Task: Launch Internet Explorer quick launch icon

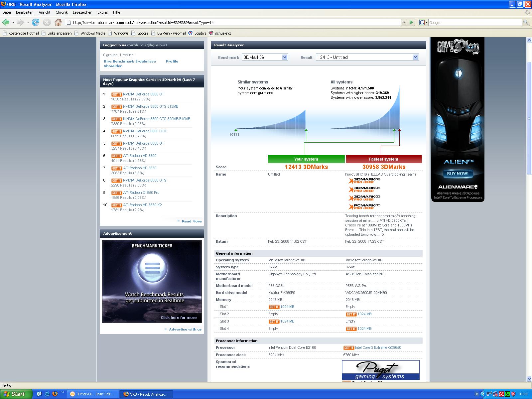Action: coord(47,394)
